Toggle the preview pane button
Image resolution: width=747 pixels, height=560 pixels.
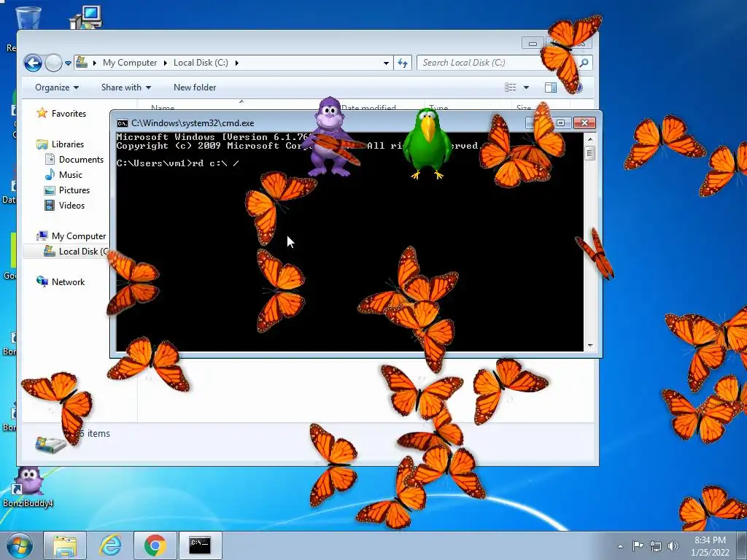(551, 87)
